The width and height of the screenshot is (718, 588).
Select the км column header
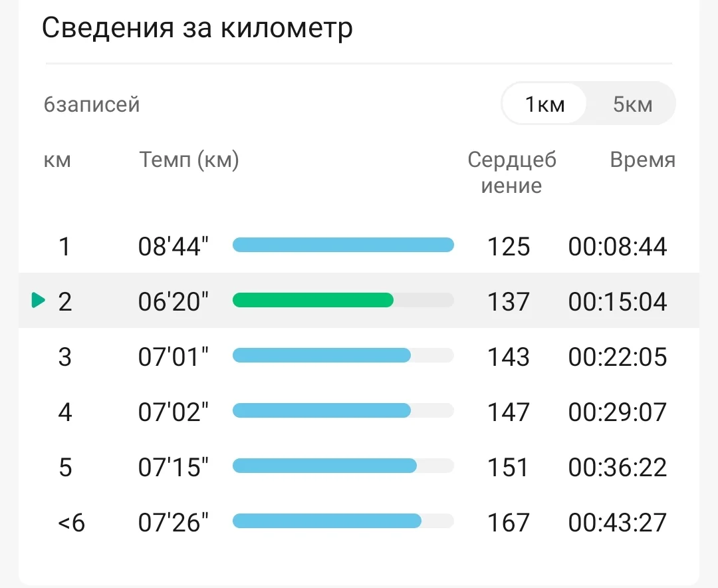pos(57,160)
